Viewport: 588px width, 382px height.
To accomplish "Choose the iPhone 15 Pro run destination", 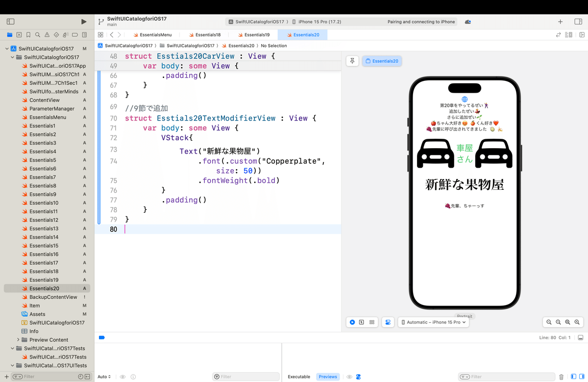I will click(316, 22).
